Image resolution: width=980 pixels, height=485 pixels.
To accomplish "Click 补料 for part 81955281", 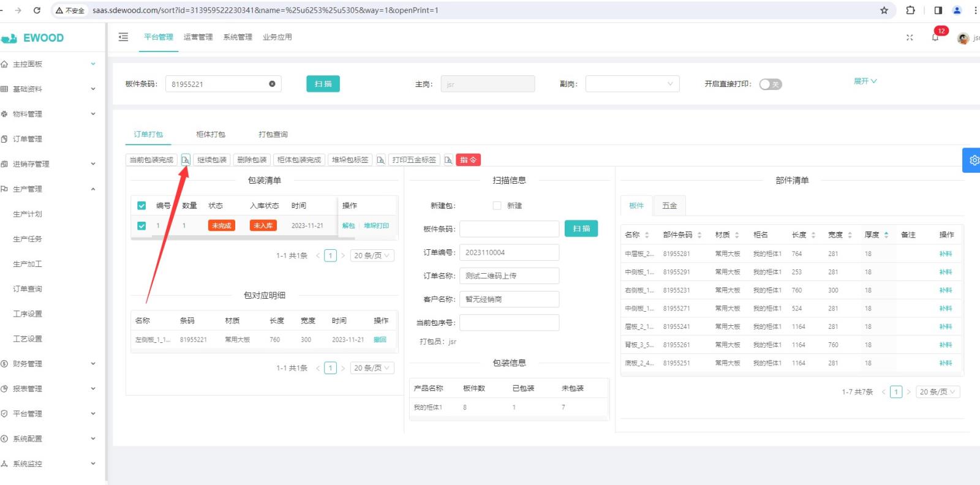I will (946, 254).
